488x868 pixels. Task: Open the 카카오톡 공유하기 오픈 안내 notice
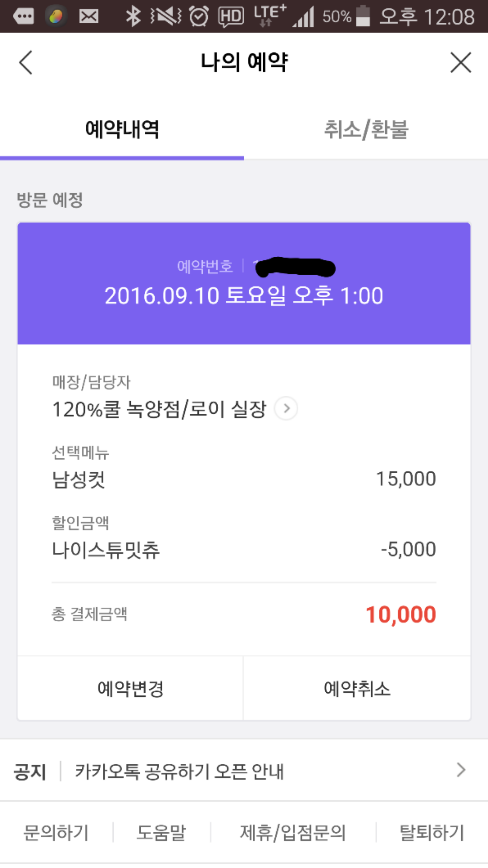[179, 771]
